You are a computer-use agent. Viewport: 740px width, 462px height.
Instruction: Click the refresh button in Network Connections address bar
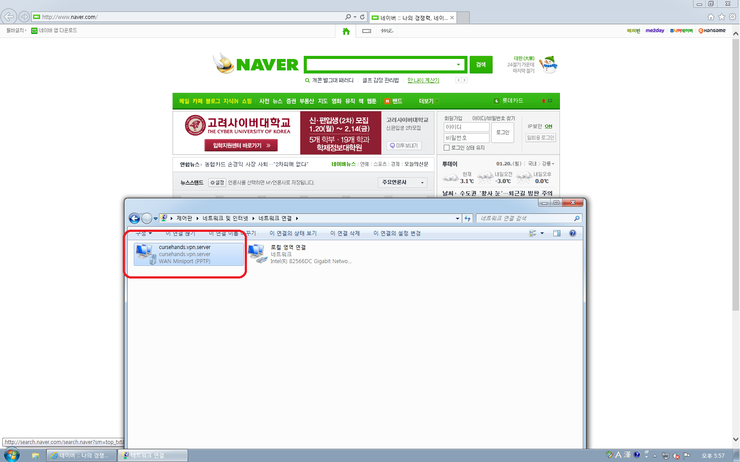468,218
